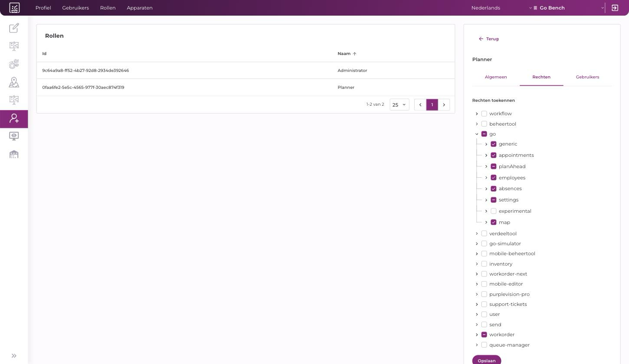Click the page 1 button
This screenshot has height=364, width=629.
[x=432, y=105]
